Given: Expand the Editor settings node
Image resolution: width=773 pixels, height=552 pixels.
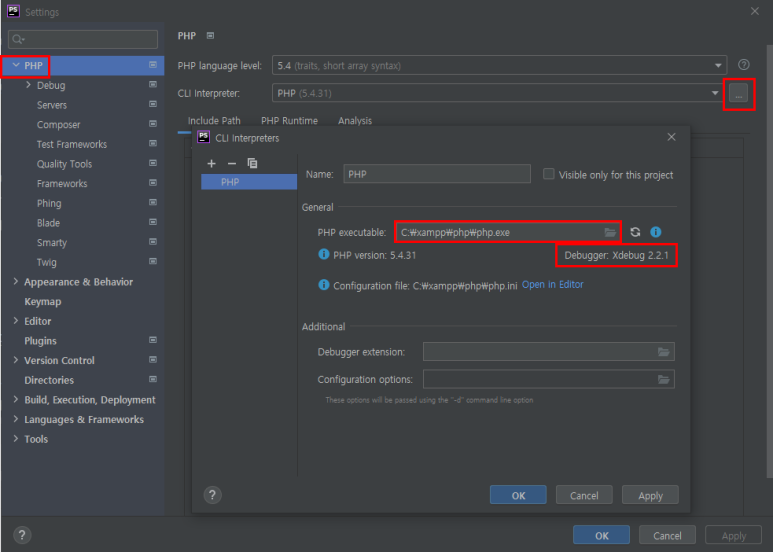Looking at the screenshot, I should pyautogui.click(x=16, y=321).
